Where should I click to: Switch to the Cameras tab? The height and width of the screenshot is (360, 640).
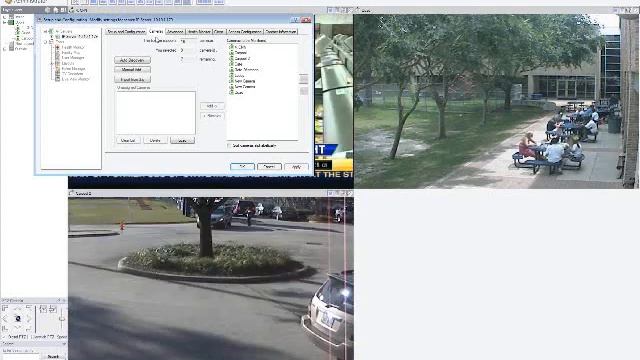pos(156,31)
